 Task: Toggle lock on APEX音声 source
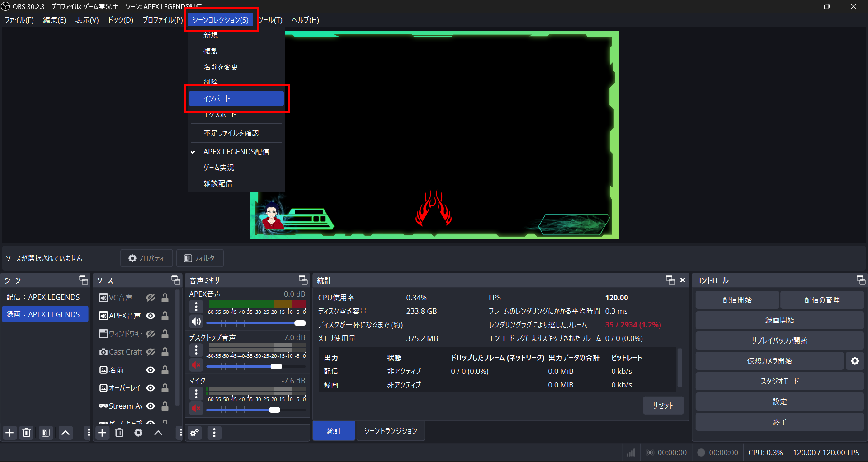tap(165, 316)
